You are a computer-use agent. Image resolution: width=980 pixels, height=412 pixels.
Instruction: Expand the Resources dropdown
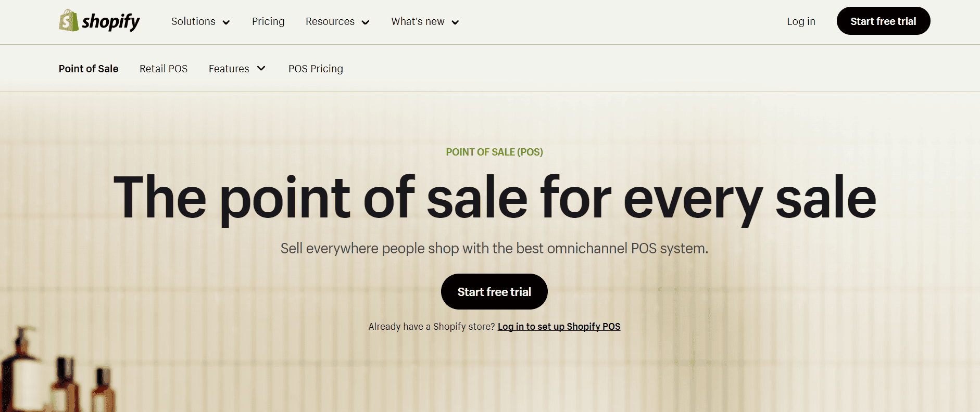pos(337,21)
